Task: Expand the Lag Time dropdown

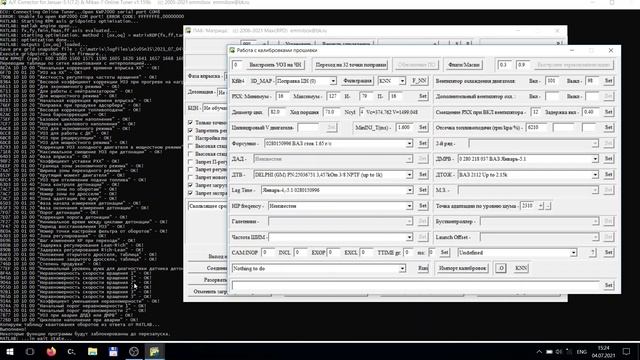Action: (409, 190)
